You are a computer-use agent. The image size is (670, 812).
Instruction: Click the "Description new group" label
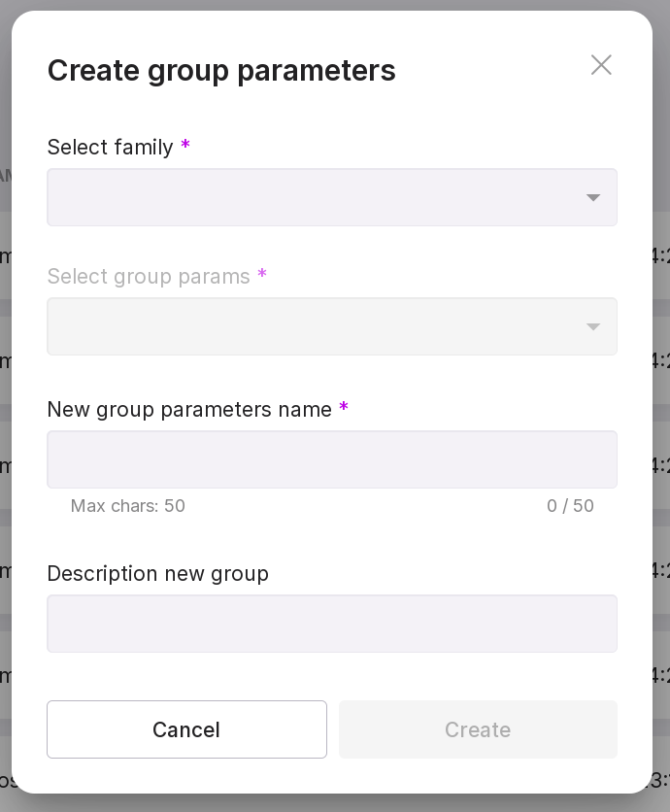157,574
